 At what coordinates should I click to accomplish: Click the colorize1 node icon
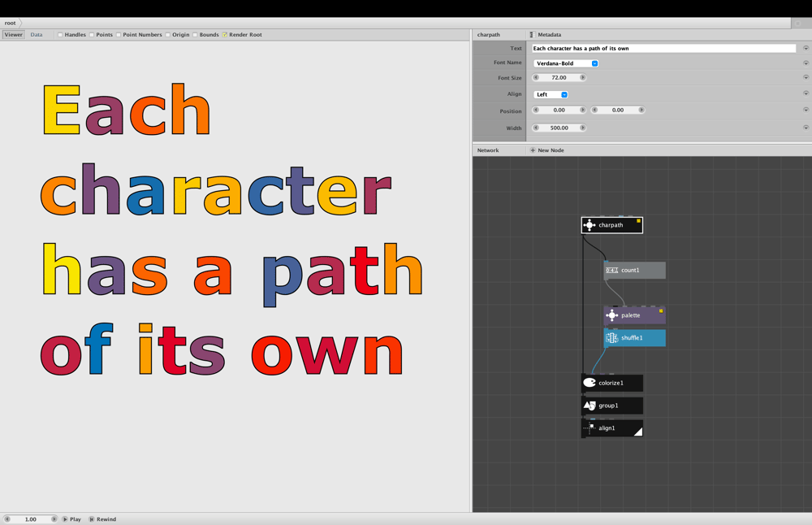pyautogui.click(x=590, y=383)
